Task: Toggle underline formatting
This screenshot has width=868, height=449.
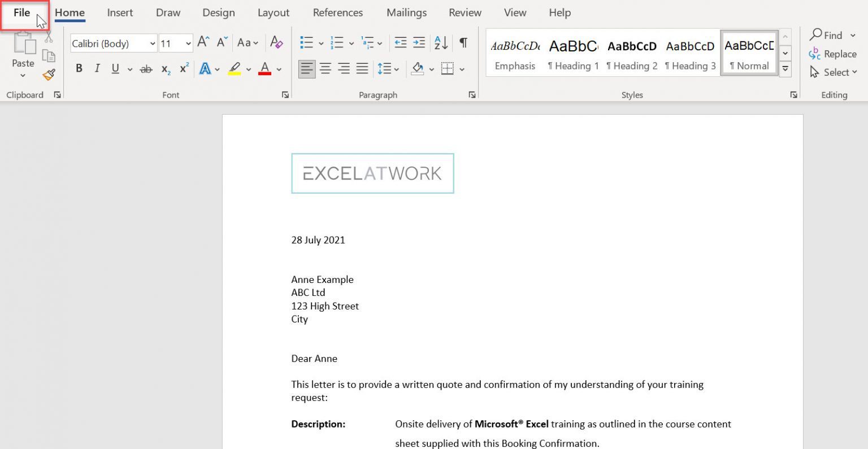Action: point(115,69)
